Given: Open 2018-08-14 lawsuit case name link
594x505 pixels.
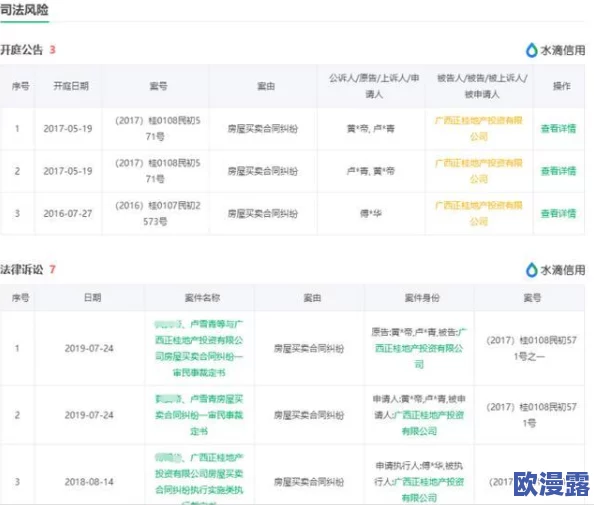Looking at the screenshot, I should tap(199, 477).
